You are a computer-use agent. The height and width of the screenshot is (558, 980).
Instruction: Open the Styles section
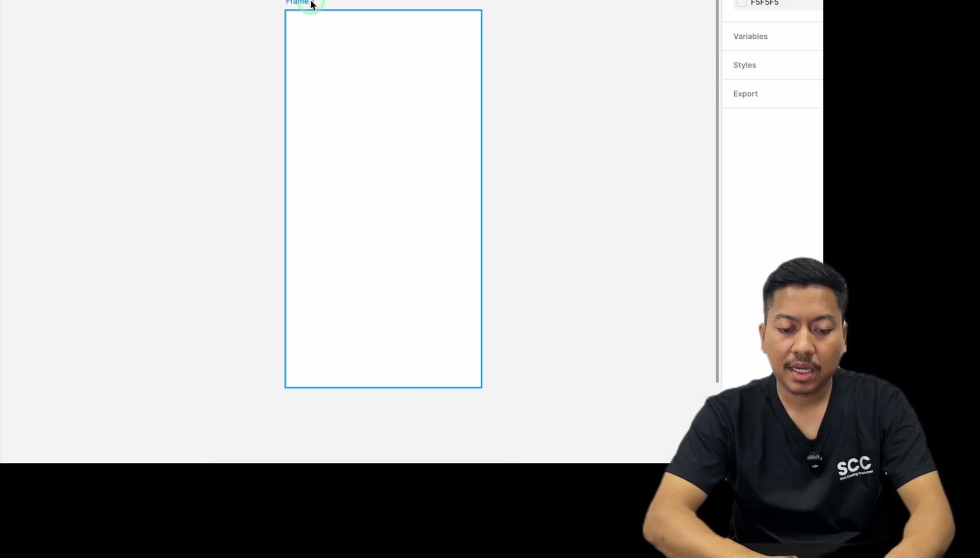pyautogui.click(x=745, y=65)
